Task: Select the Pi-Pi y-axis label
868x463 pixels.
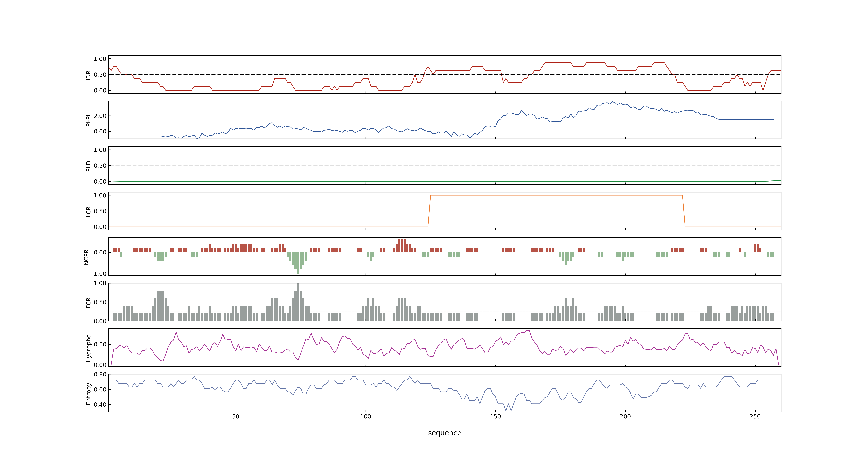Action: point(88,120)
